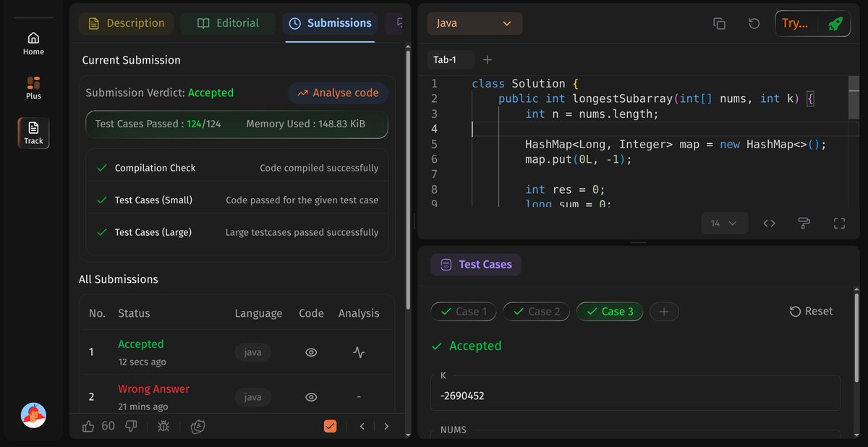
Task: Open the Plus sidebar item
Action: click(33, 88)
